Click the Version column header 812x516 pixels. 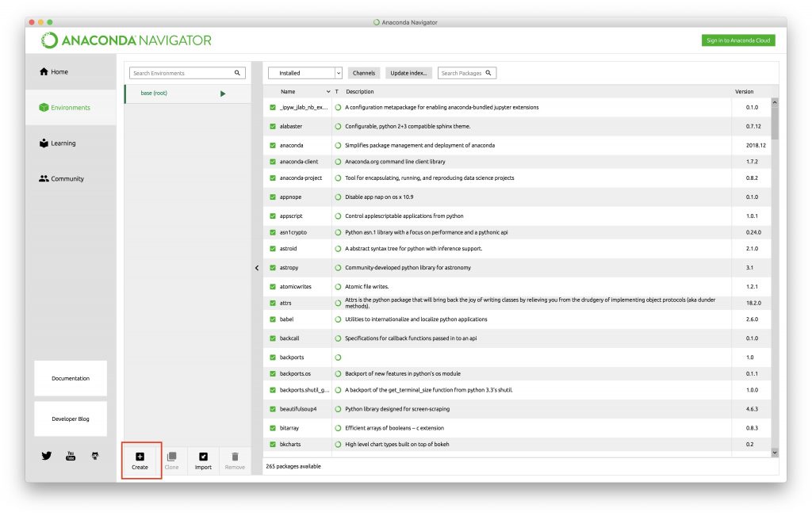(x=744, y=92)
